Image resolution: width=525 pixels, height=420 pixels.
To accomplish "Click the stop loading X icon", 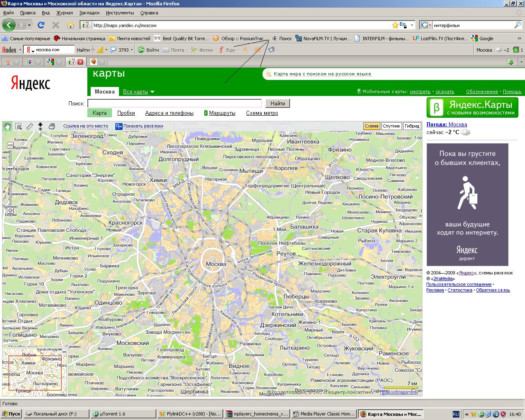I will pos(56,25).
